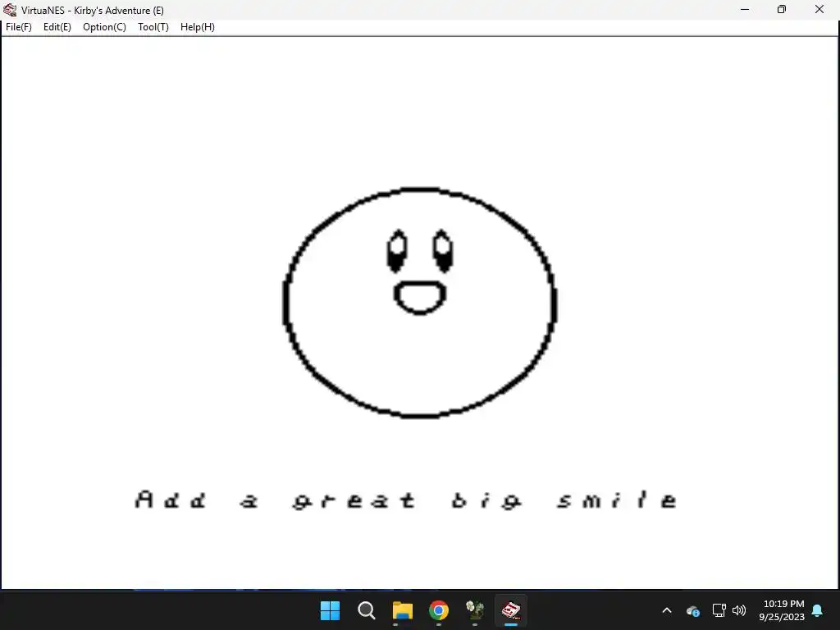The width and height of the screenshot is (840, 630).
Task: Show hidden system tray icons
Action: [x=667, y=610]
